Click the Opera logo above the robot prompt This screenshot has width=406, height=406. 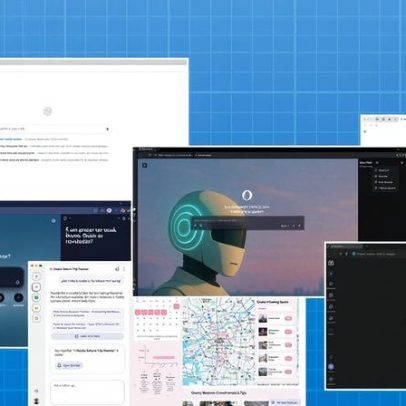(x=247, y=195)
